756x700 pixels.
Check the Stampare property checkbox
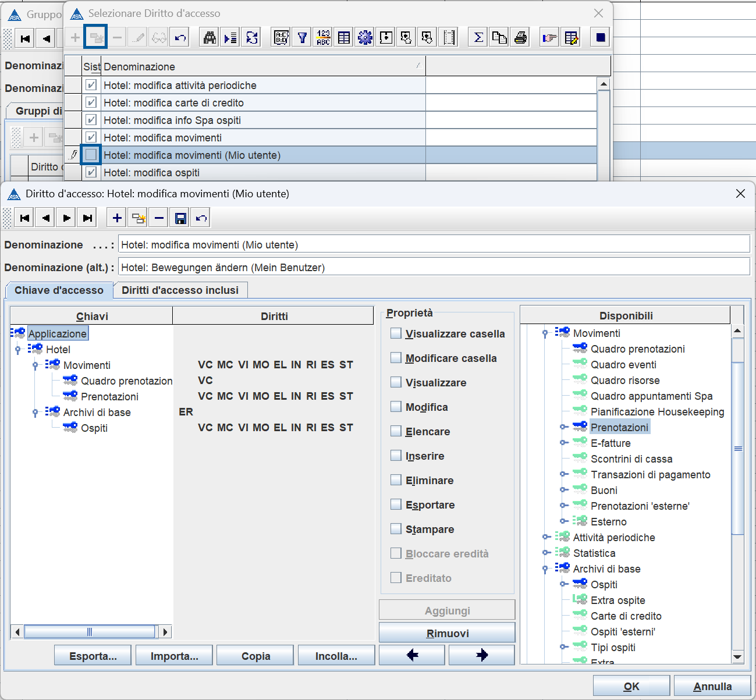coord(396,529)
